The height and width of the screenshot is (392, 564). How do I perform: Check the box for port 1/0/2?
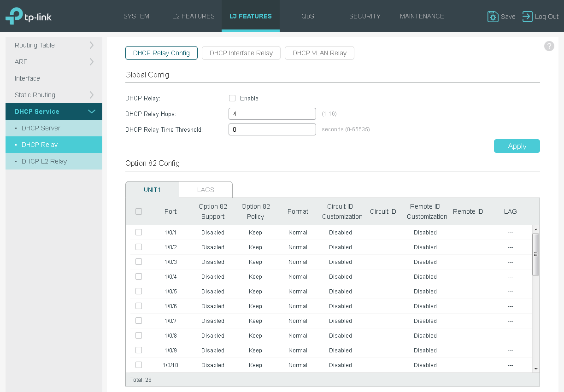point(139,247)
